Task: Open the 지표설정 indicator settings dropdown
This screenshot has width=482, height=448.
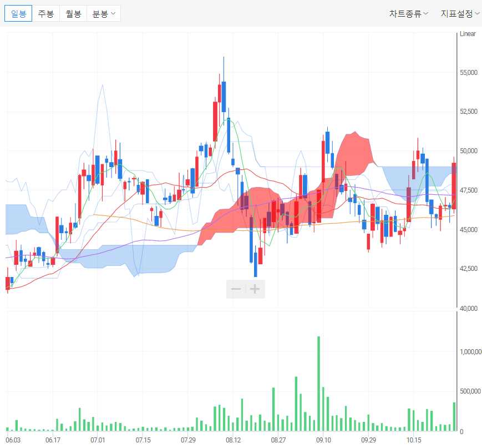Action: click(x=460, y=13)
